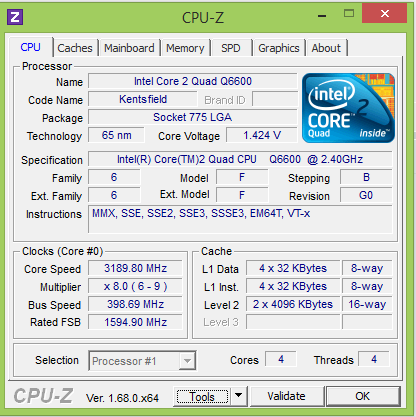Click the Intel Core 2 Quad logo
Viewport: 416px width, 417px height.
point(348,108)
